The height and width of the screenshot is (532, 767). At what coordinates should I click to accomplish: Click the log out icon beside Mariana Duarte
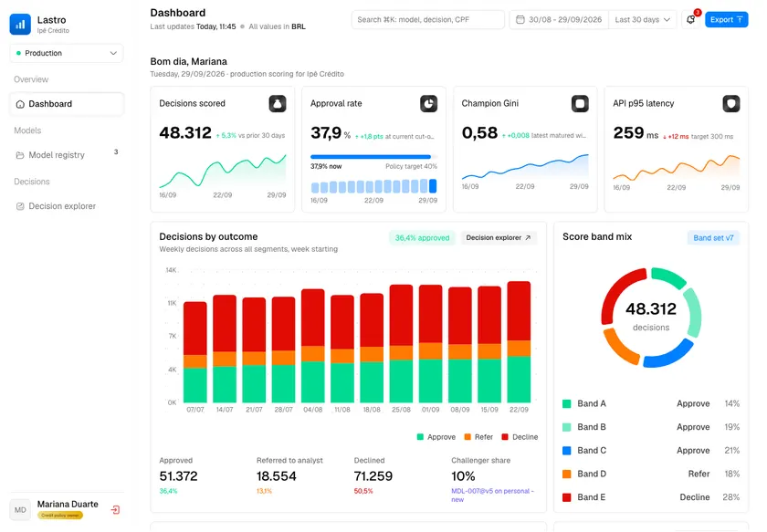tap(115, 510)
